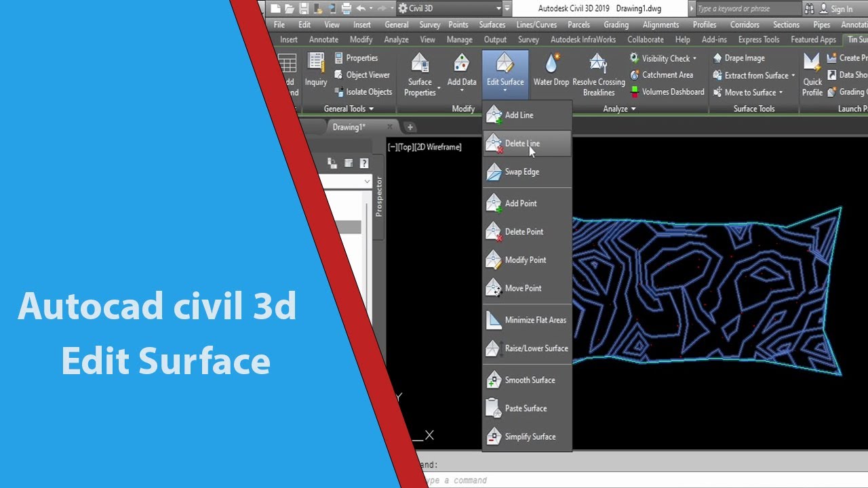868x488 pixels.
Task: Open Catchment Area tool
Action: 661,75
